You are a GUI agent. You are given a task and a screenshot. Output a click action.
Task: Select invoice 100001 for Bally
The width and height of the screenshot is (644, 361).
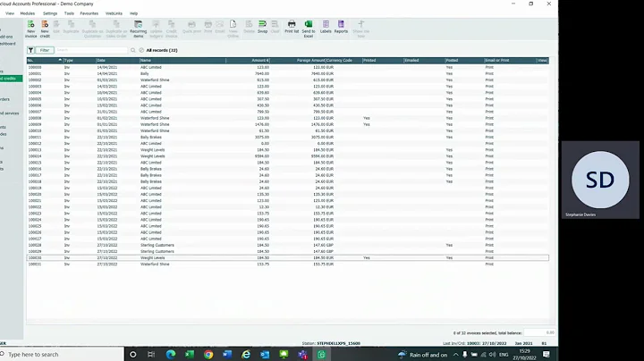287,74
